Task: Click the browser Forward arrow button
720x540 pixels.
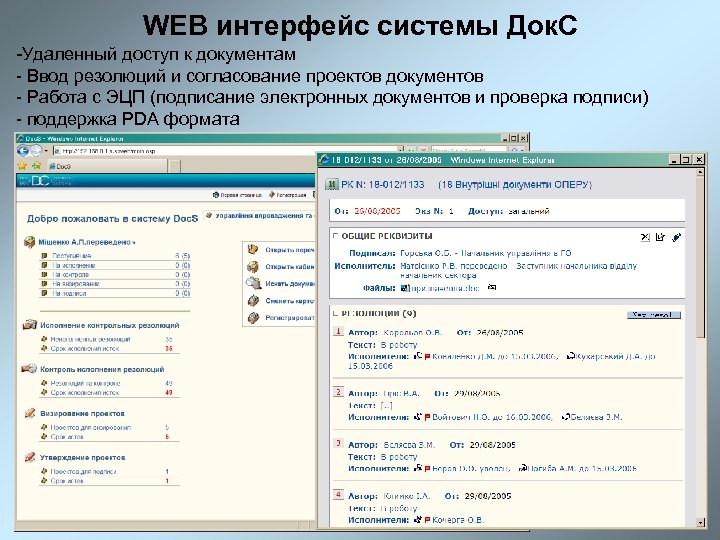Action: pos(36,150)
